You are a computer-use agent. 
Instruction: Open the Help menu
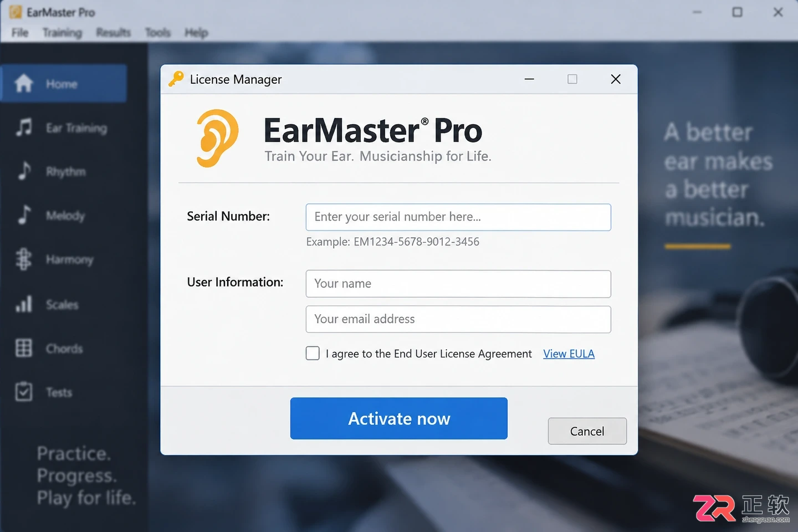pos(196,33)
